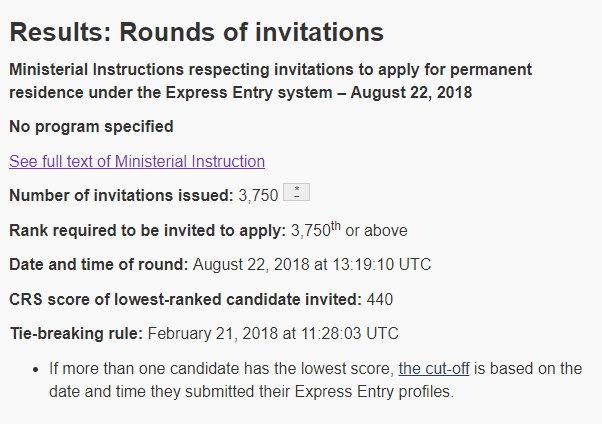Image resolution: width=602 pixels, height=424 pixels.
Task: Select the 'No program specified' text
Action: (x=91, y=126)
